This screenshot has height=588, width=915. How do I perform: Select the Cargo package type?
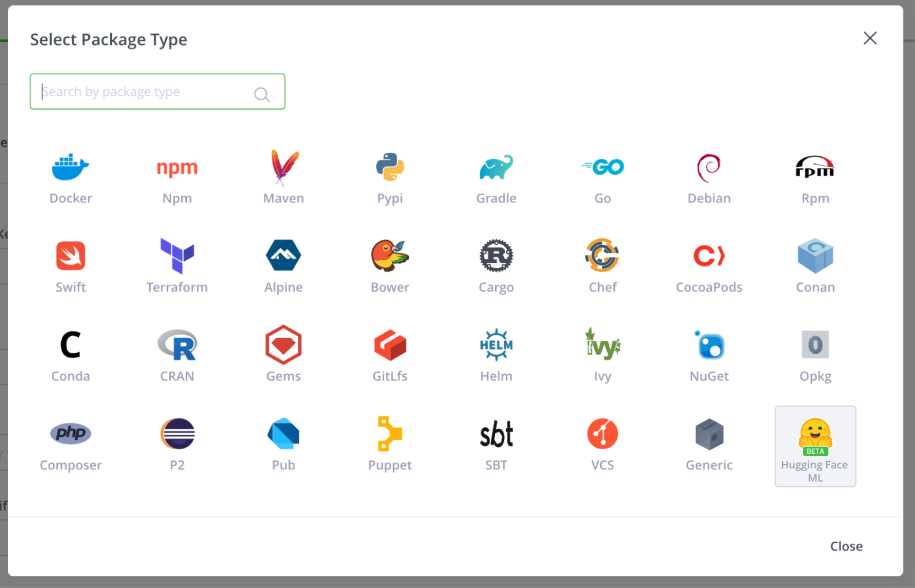click(x=496, y=268)
